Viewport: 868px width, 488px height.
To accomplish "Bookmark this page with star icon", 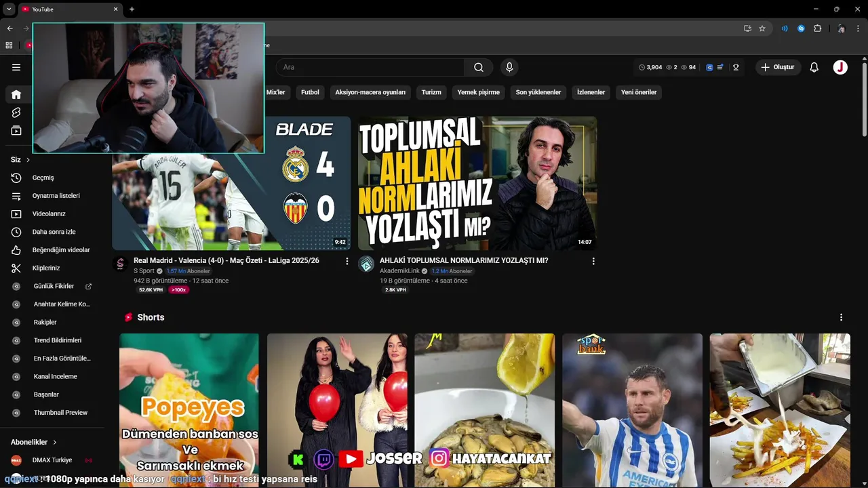I will point(762,28).
